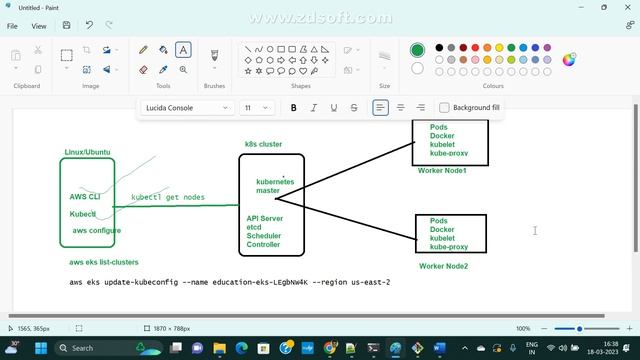Open the shape Fill dropdown

coord(351,70)
